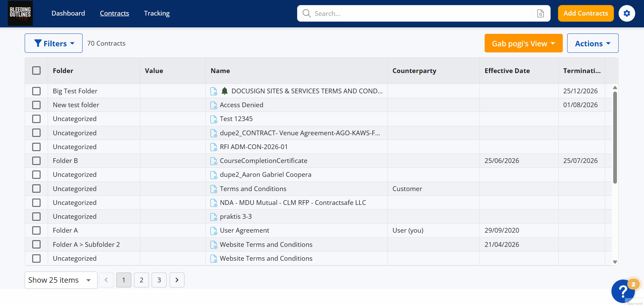Select page 1 button
The height and width of the screenshot is (305, 644).
[x=124, y=280]
